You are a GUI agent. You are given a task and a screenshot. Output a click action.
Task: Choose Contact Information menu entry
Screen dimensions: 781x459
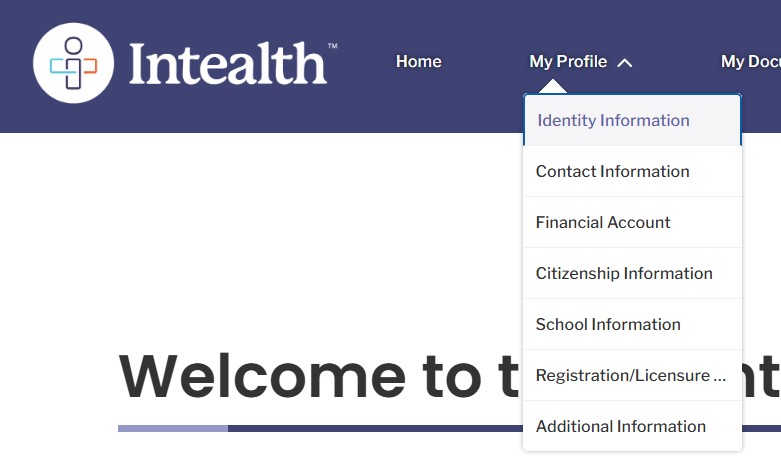pos(632,171)
